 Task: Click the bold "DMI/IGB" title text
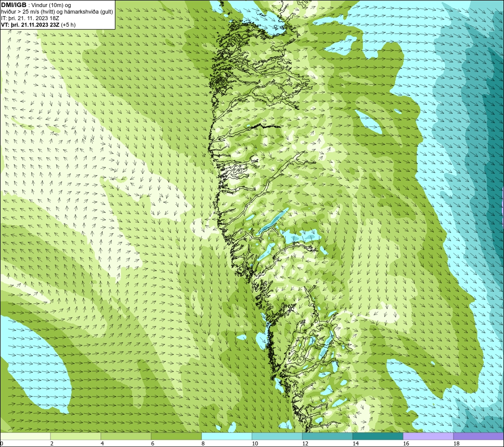pos(14,5)
